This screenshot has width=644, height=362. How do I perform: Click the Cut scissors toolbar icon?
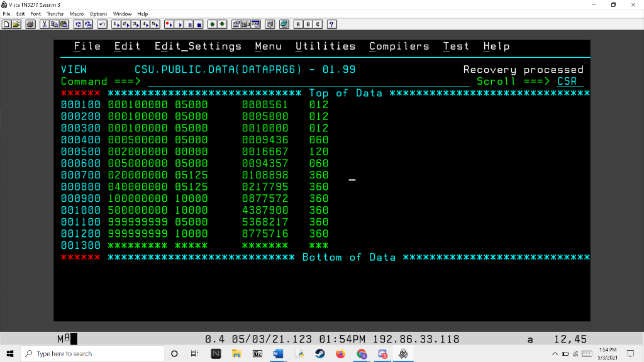click(x=45, y=25)
